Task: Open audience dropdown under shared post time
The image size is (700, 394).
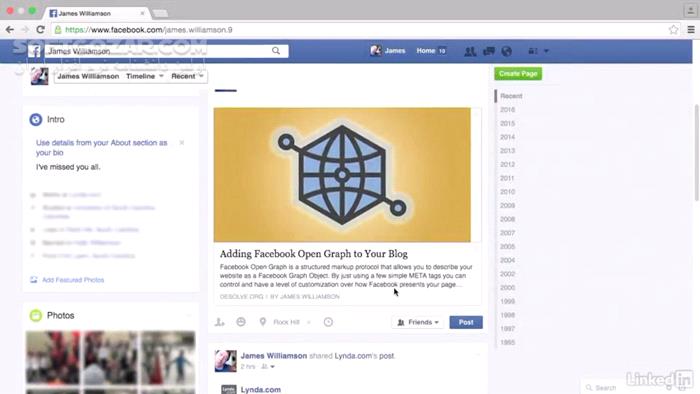Action: click(268, 367)
